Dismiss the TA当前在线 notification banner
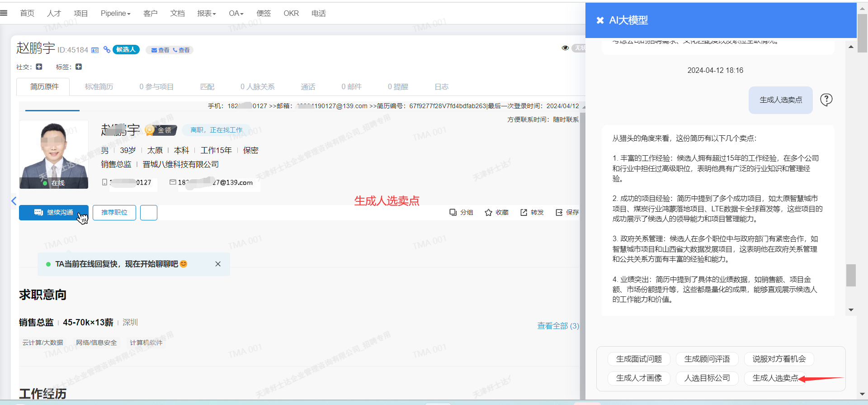The width and height of the screenshot is (868, 405). (x=218, y=264)
